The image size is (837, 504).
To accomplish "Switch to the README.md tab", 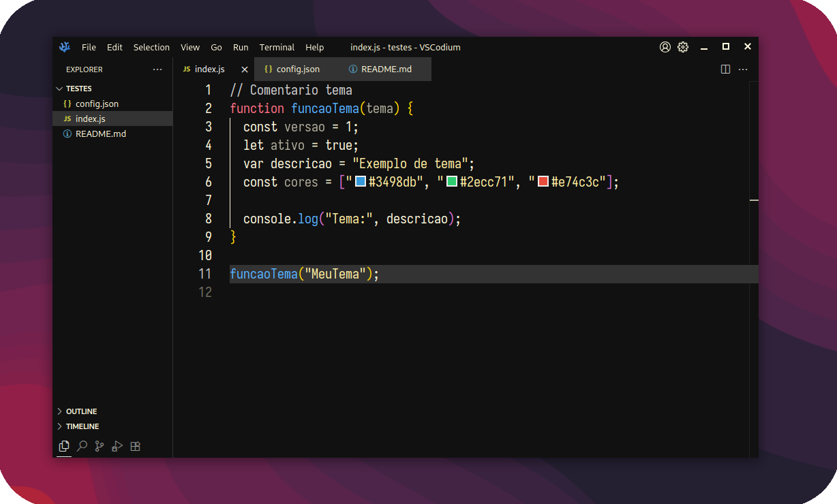I will pyautogui.click(x=385, y=69).
